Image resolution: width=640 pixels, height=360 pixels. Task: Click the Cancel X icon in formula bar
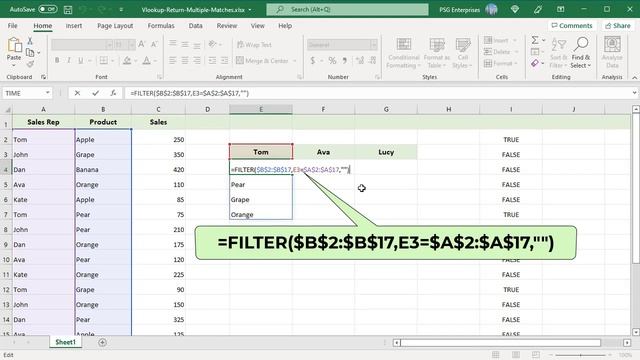(x=77, y=93)
